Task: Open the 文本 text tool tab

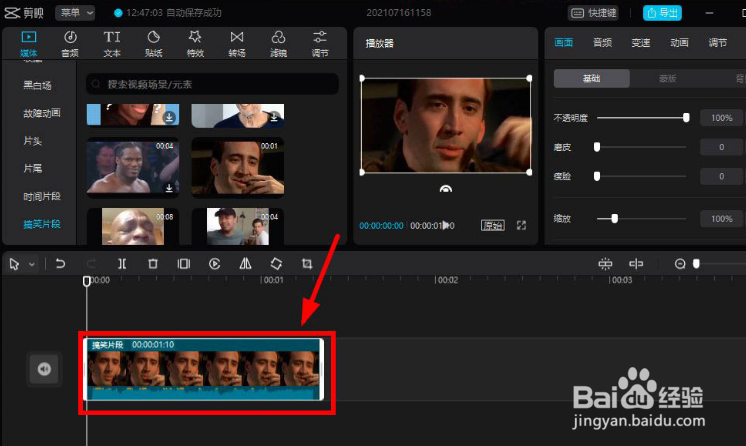Action: click(112, 43)
